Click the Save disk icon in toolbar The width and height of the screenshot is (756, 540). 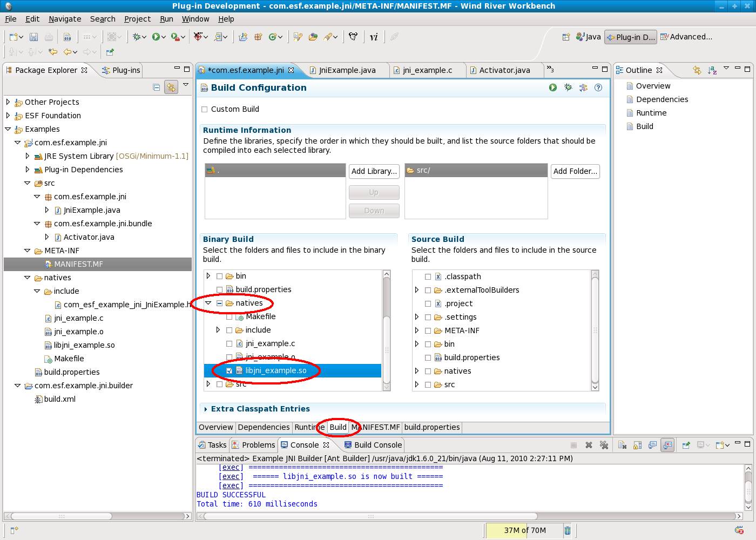33,37
